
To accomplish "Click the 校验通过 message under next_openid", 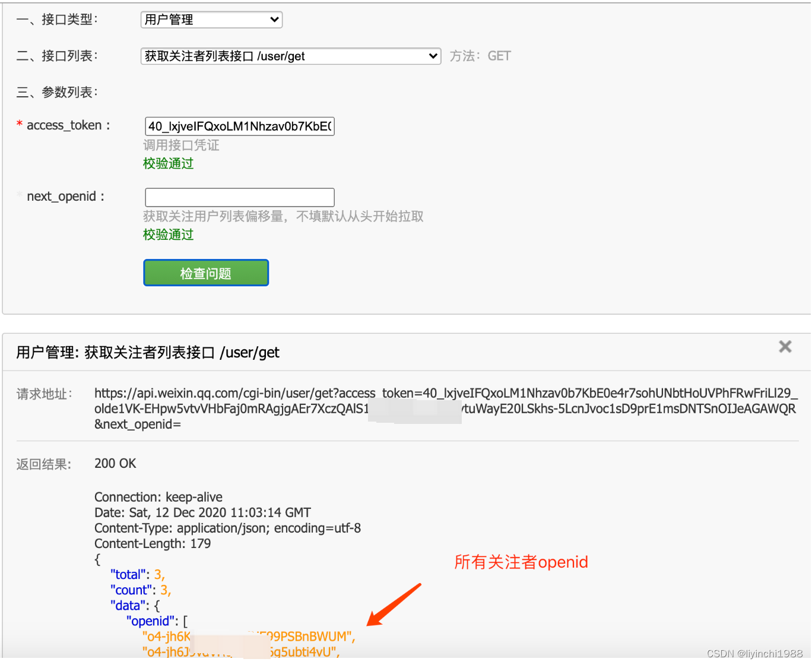I will [168, 235].
